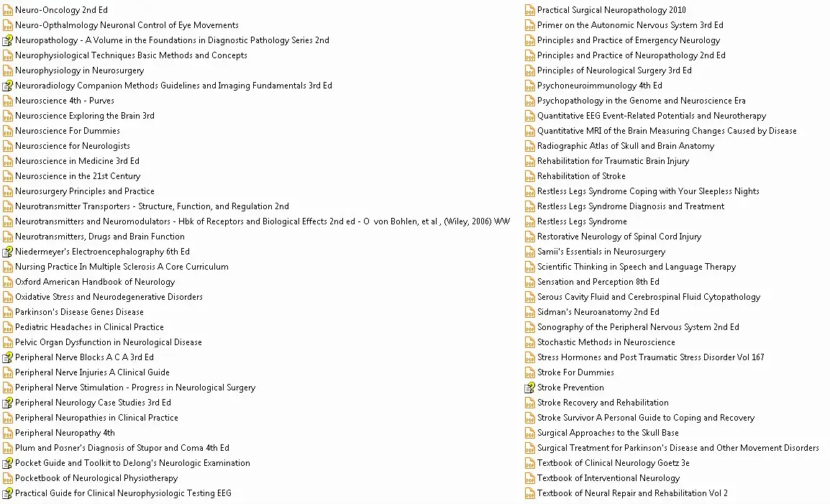Click the file icon for Neuropathology Diagnostic Pathology Series
Viewport: 830px width, 504px height.
[7, 40]
